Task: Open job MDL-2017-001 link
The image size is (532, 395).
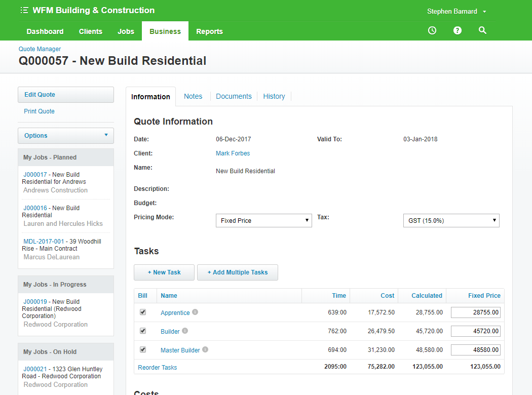Action: pyautogui.click(x=44, y=242)
